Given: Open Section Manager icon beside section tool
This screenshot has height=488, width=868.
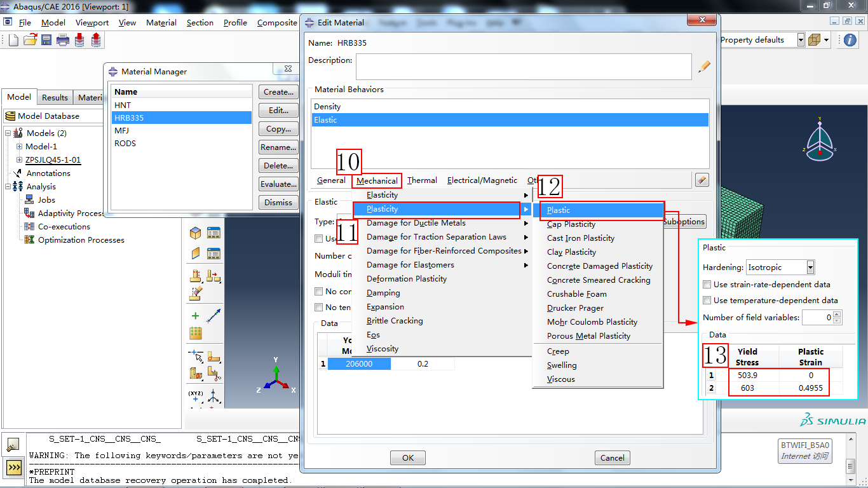Looking at the screenshot, I should click(214, 254).
